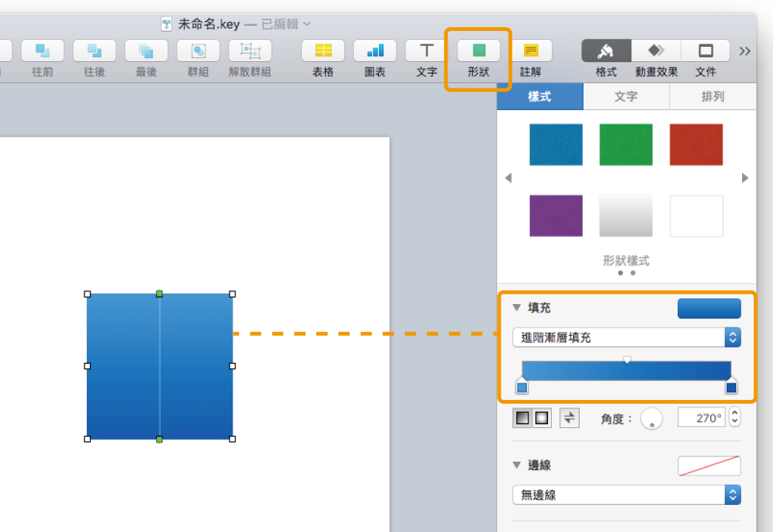Open the Format (格式) inspector
Viewport: 773px width, 532px height.
[x=606, y=51]
